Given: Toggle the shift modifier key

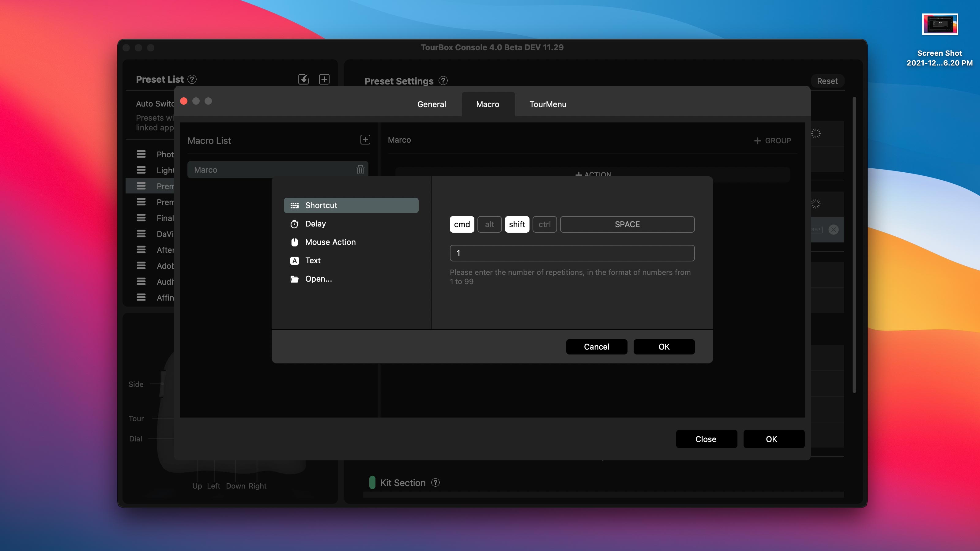Looking at the screenshot, I should [x=517, y=224].
